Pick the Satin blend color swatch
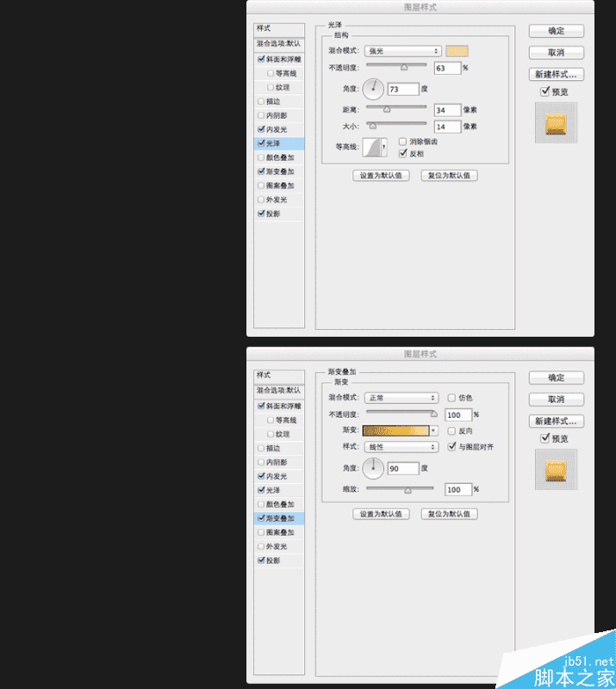This screenshot has height=689, width=616. tap(457, 51)
